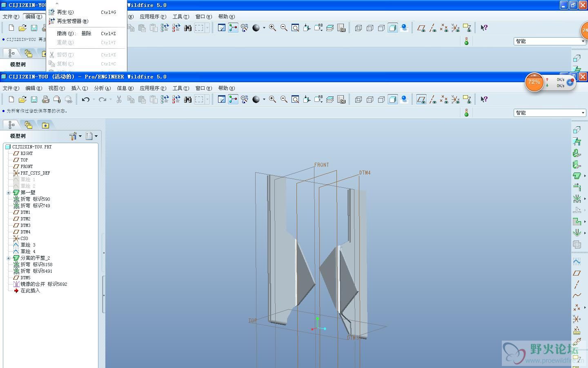Choose 再生管理器 from the open edit menu
Viewport: 588px width, 368px height.
(86, 21)
